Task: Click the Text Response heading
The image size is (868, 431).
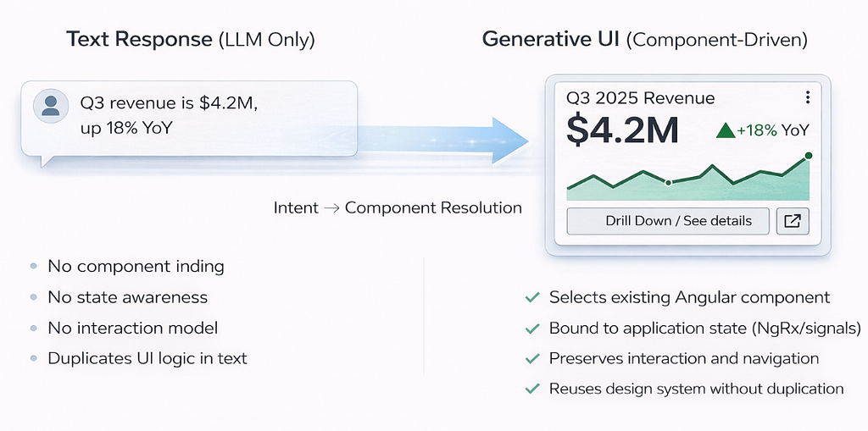Action: [191, 40]
